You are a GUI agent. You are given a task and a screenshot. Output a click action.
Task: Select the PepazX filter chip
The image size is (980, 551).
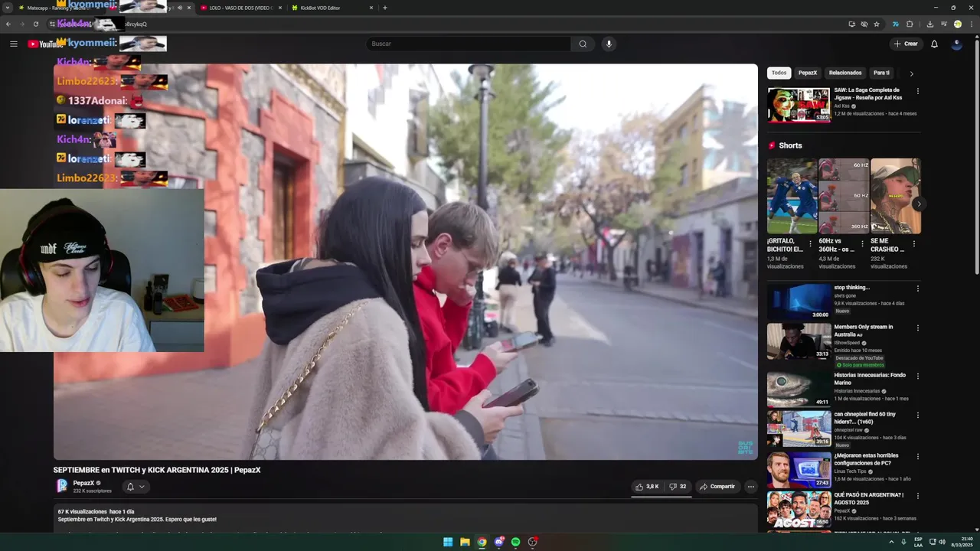tap(808, 73)
